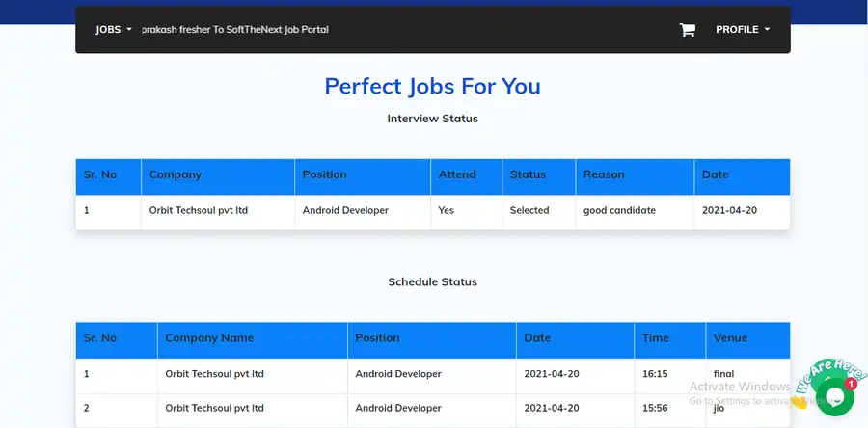Open the shopping cart icon

point(687,30)
